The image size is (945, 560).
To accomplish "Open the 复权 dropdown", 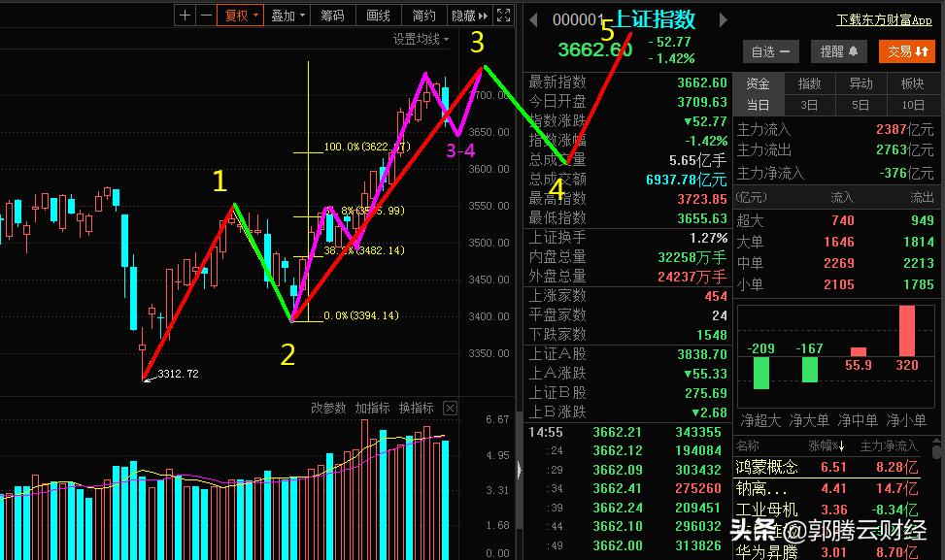I will coord(241,16).
